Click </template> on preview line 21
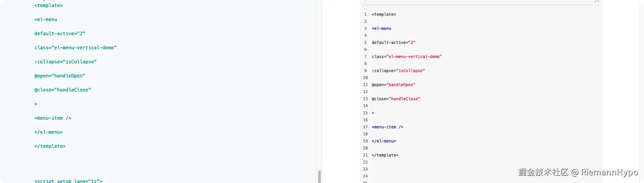The width and height of the screenshot is (644, 183). [385, 155]
